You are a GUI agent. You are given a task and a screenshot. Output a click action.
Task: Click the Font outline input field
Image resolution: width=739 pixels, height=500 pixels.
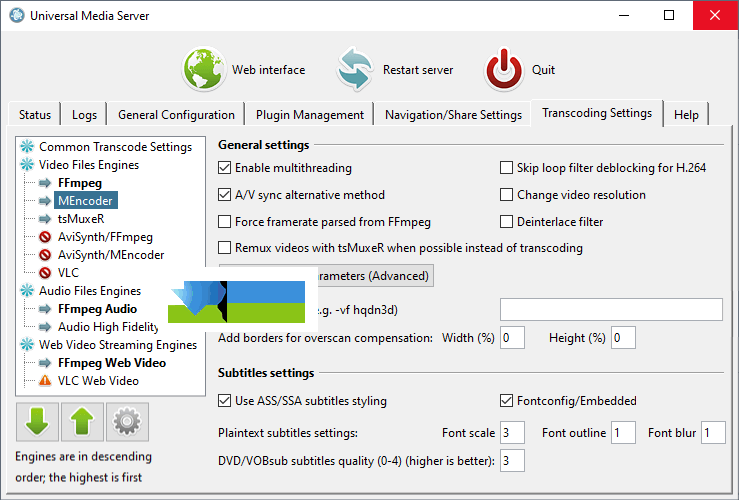[623, 433]
